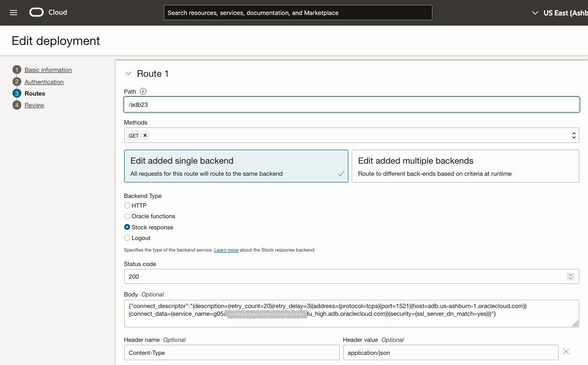
Task: Remove the Content-Type header row
Action: (x=566, y=352)
